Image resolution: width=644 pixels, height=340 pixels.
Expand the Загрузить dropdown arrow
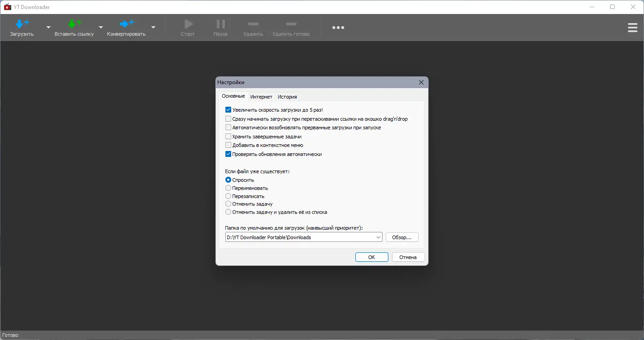click(x=48, y=27)
